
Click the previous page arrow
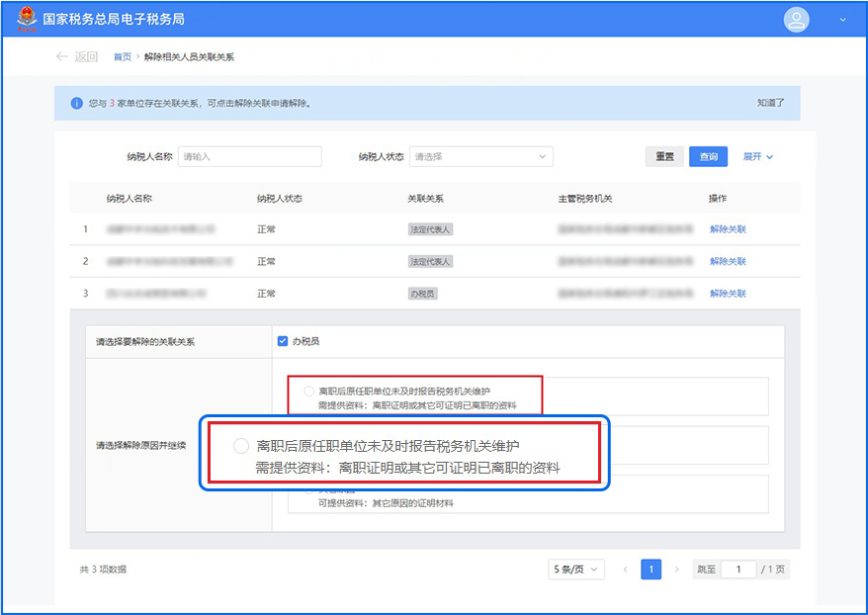625,570
